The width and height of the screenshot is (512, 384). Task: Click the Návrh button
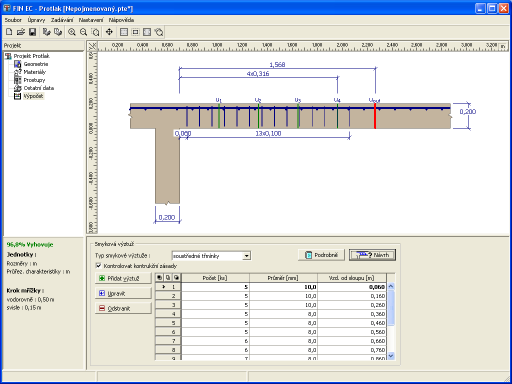coord(372,255)
